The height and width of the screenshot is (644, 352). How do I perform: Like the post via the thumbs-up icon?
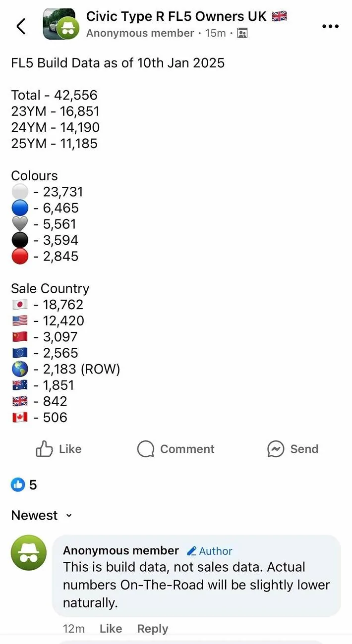tap(45, 449)
